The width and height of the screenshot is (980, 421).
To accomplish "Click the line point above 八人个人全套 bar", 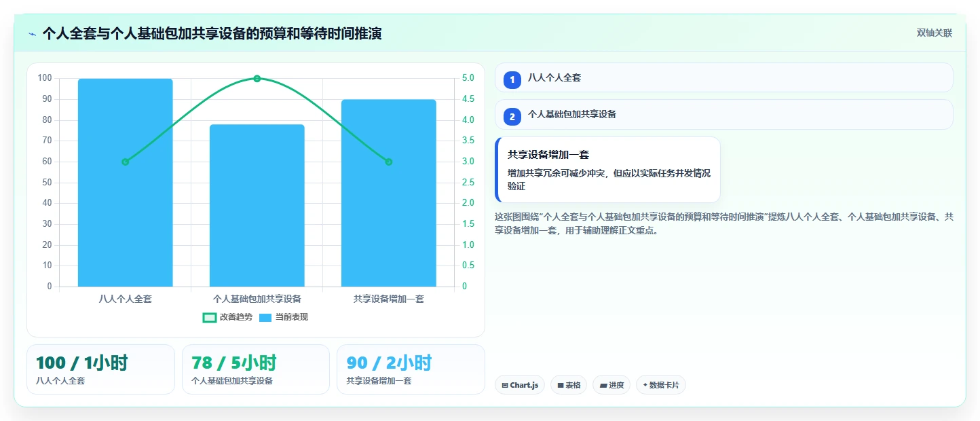I will [x=126, y=162].
